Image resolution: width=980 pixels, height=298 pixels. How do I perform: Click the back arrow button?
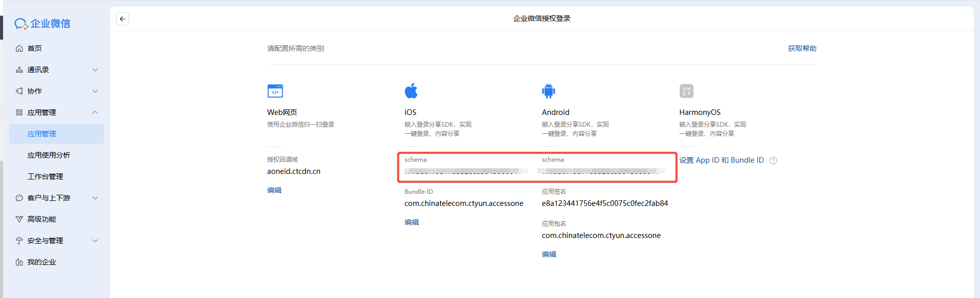coord(123,19)
